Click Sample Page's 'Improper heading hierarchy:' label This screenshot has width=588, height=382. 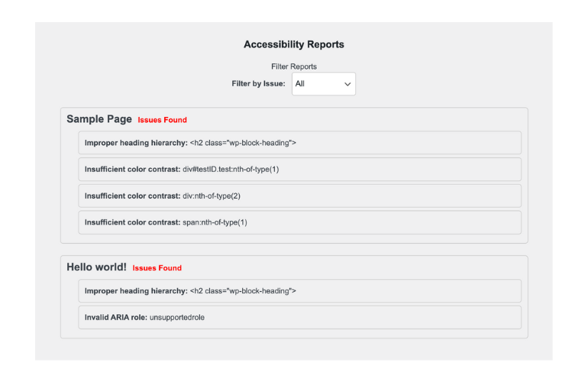(x=136, y=143)
